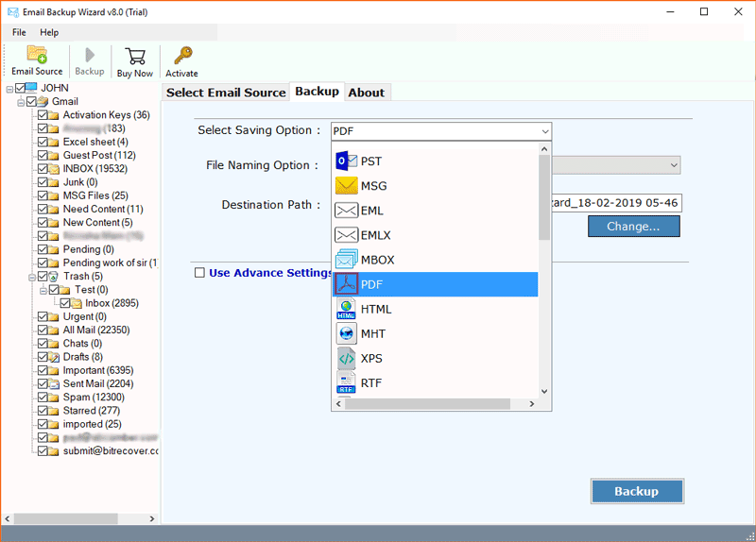Viewport: 756px width, 542px height.
Task: Open the Email Source toolbar icon
Action: pyautogui.click(x=37, y=54)
